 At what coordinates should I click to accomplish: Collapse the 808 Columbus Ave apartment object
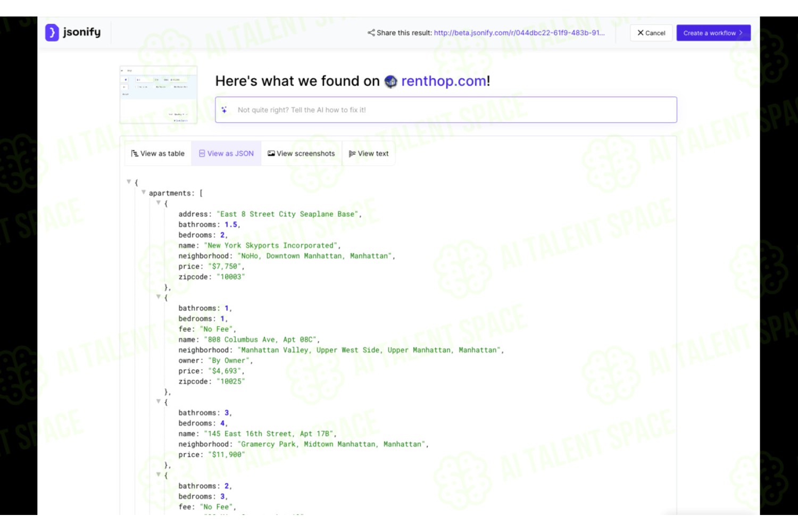point(159,297)
